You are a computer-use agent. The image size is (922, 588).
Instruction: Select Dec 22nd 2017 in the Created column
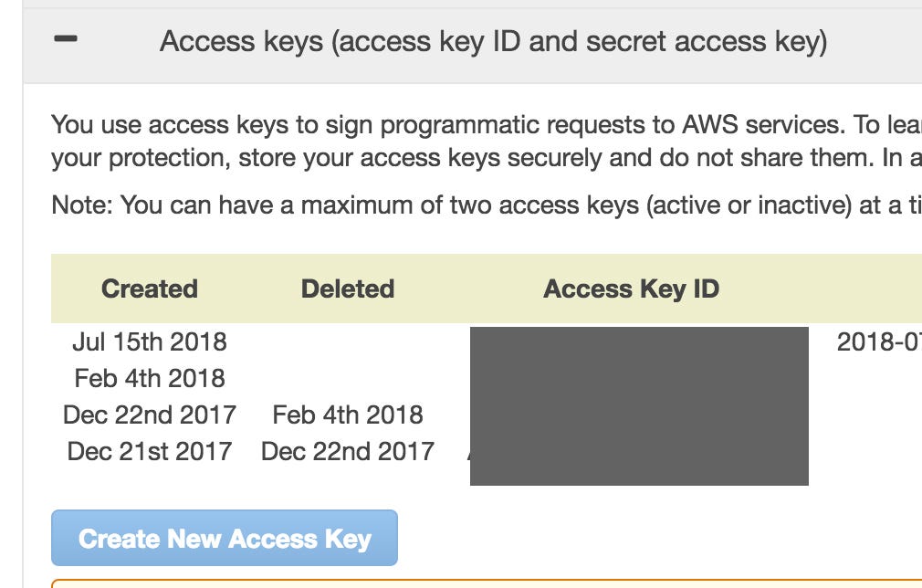pyautogui.click(x=150, y=415)
